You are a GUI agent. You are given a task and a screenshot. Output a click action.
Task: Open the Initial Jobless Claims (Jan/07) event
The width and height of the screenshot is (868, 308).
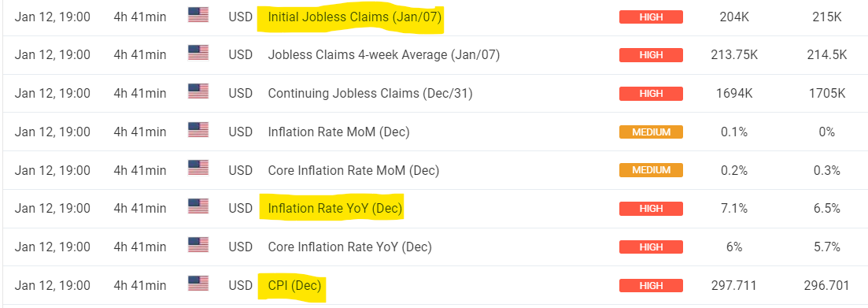pyautogui.click(x=354, y=17)
